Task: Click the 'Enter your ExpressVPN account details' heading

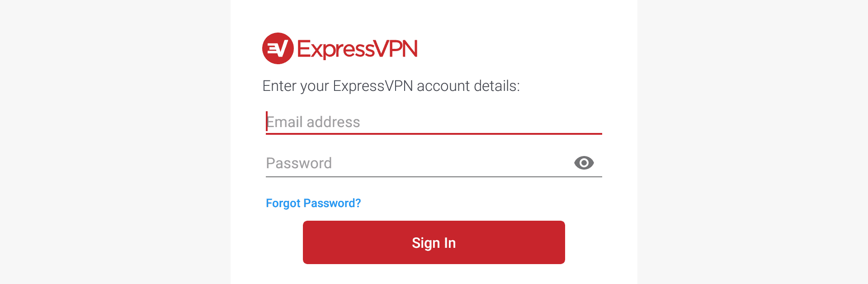Action: tap(391, 86)
